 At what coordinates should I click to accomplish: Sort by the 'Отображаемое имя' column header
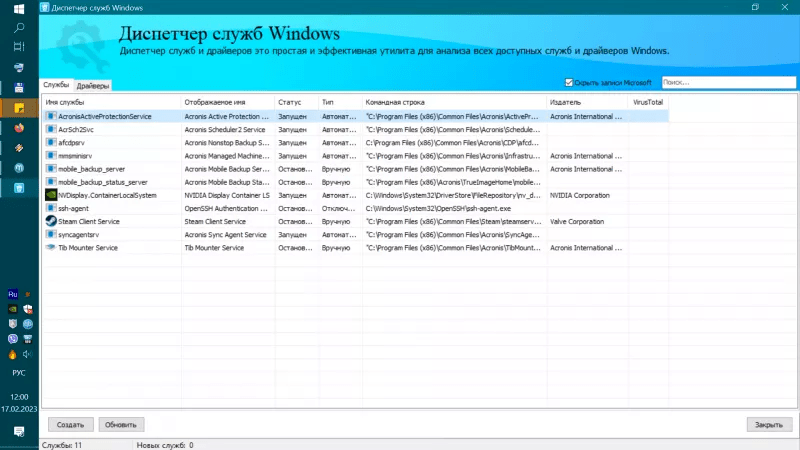click(228, 102)
